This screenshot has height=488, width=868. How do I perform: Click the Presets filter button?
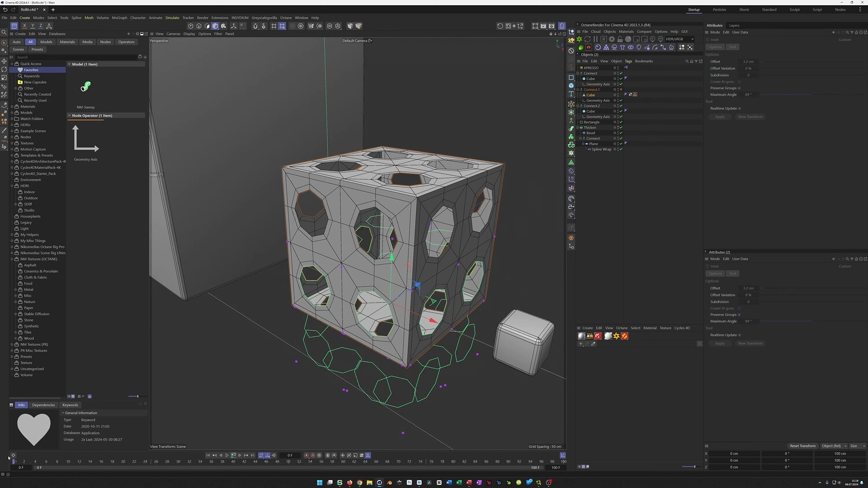click(37, 49)
